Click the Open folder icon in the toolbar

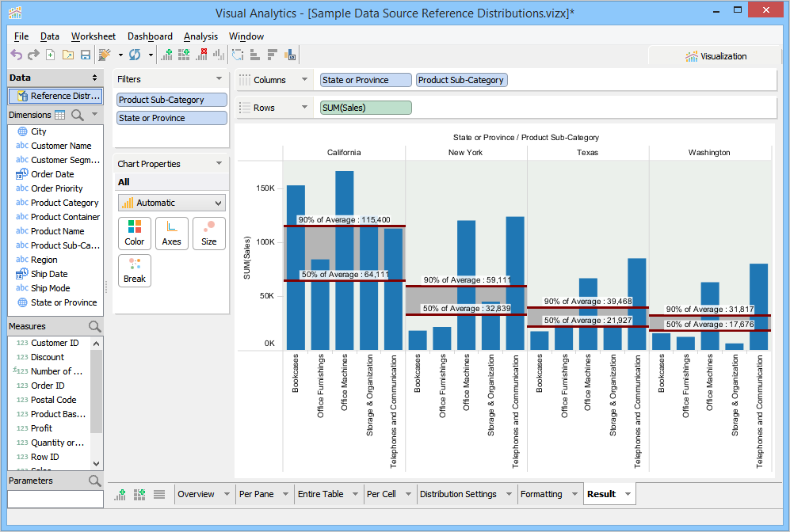(68, 55)
